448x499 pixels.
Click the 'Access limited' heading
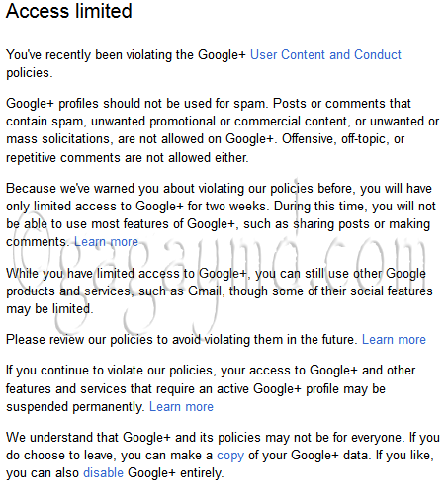69,11
